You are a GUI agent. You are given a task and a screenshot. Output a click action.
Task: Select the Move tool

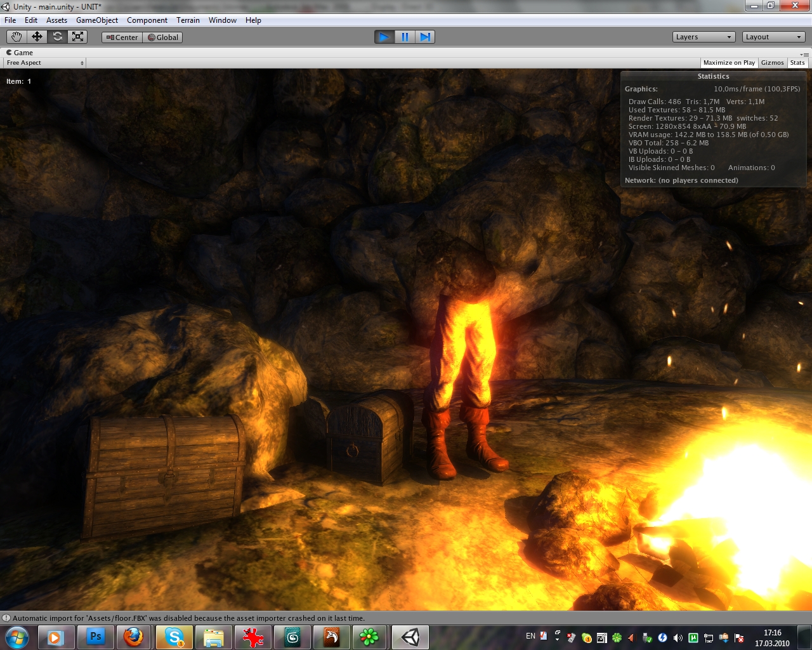click(x=37, y=37)
